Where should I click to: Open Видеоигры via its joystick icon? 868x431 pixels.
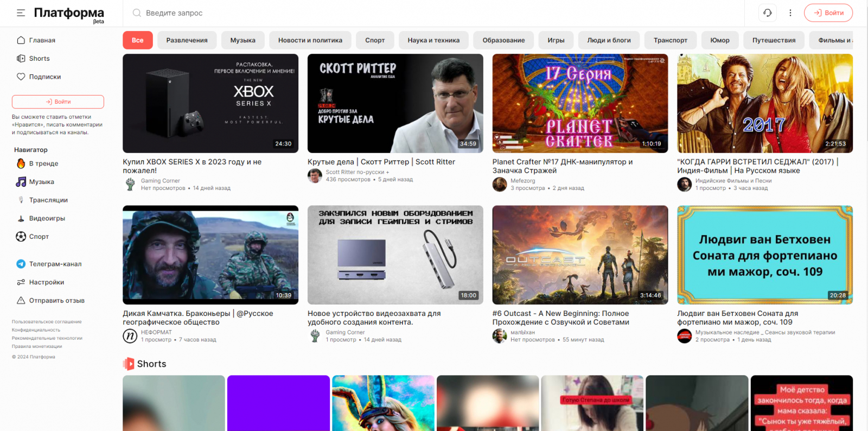(21, 218)
